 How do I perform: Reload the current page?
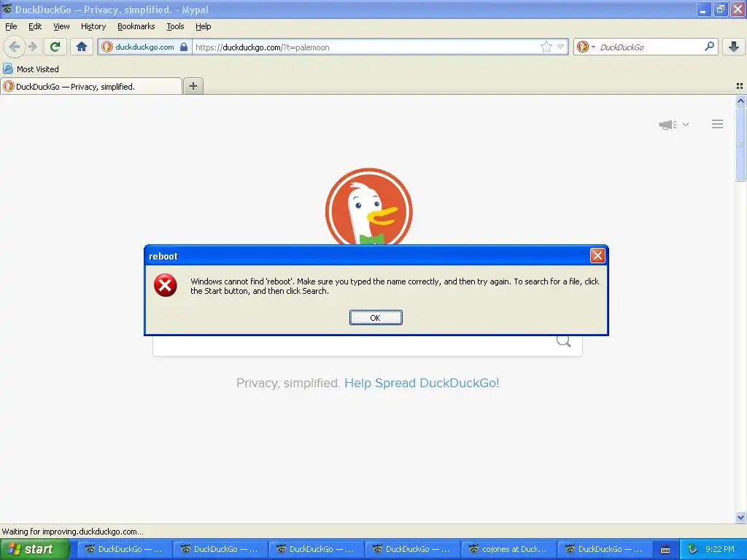pos(55,47)
